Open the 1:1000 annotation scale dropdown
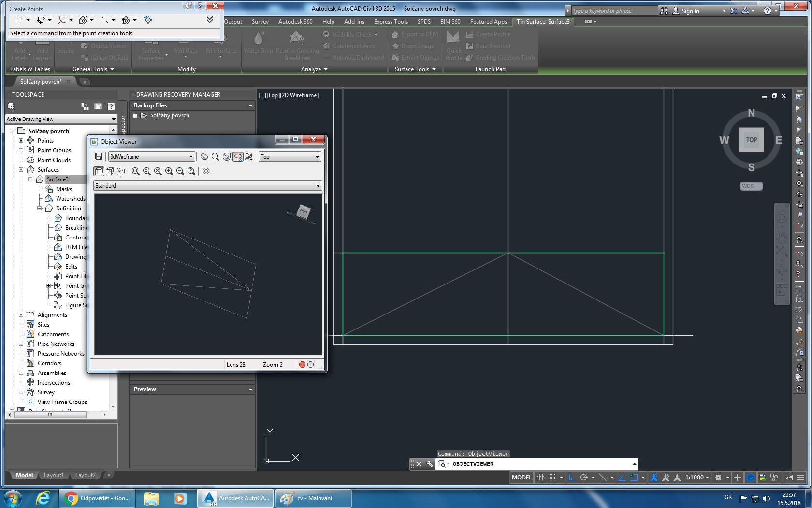Viewport: 812px width, 508px height. click(697, 478)
